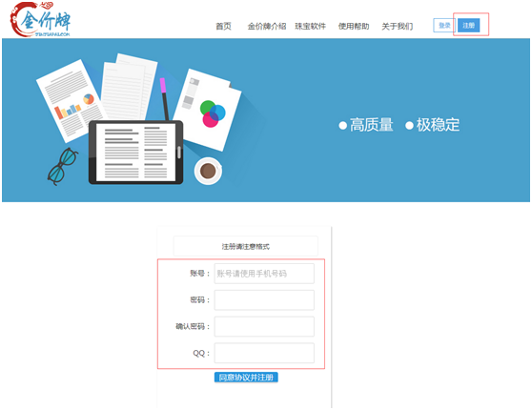Click the blue 注册 button at top

pyautogui.click(x=468, y=26)
